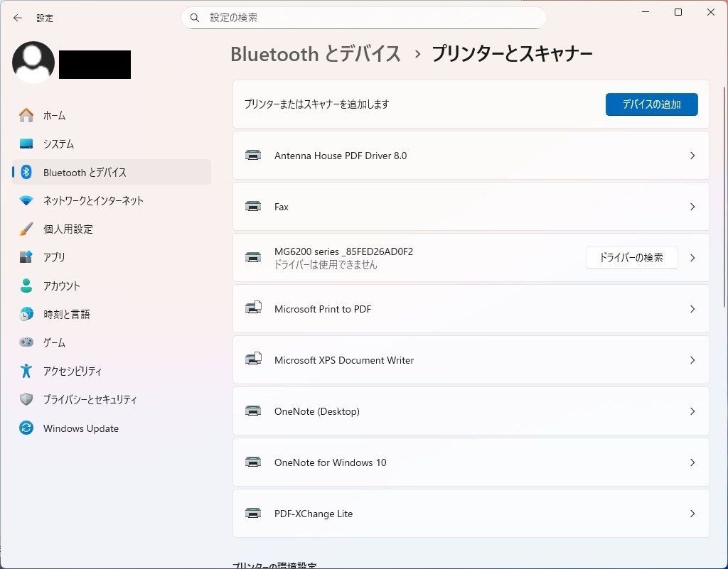Click the Bluetooth icon in sidebar

tap(26, 172)
